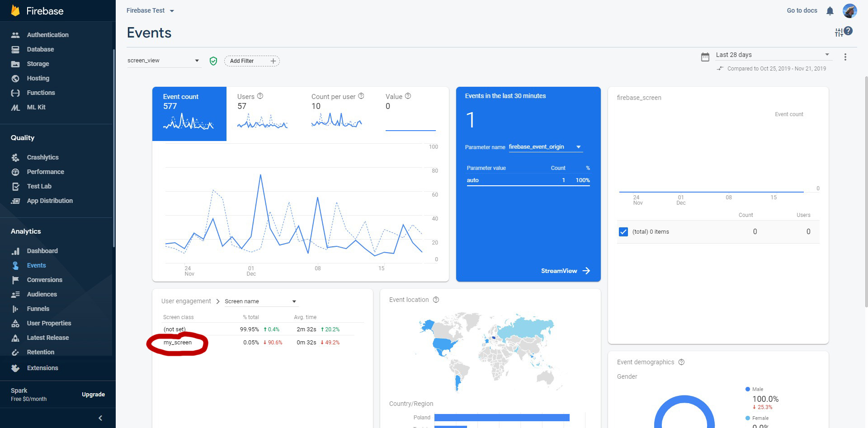Screen dimensions: 868x428
Task: Open the Crashlytics icon
Action: coord(15,157)
